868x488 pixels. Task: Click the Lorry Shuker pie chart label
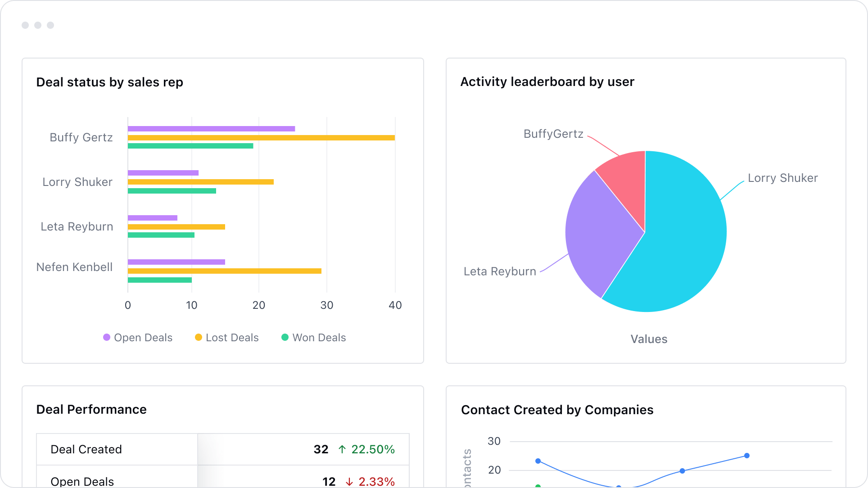[783, 178]
